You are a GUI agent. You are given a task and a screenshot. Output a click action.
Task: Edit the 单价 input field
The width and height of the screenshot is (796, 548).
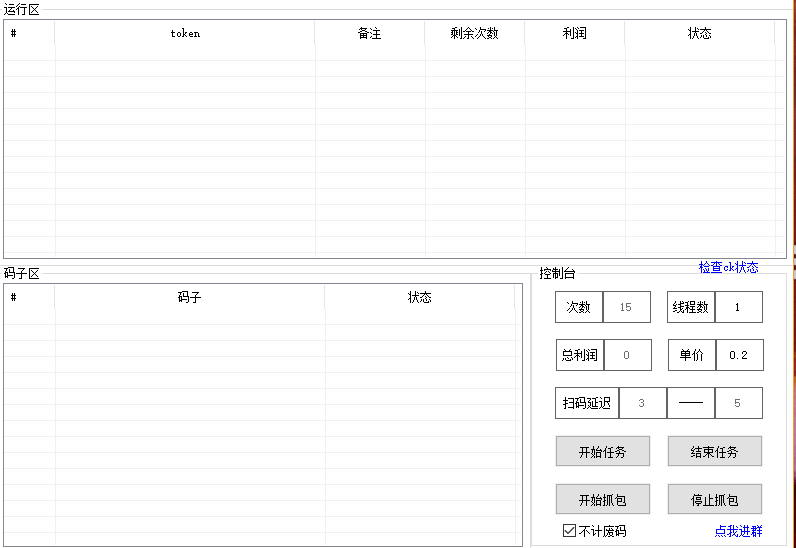point(739,355)
